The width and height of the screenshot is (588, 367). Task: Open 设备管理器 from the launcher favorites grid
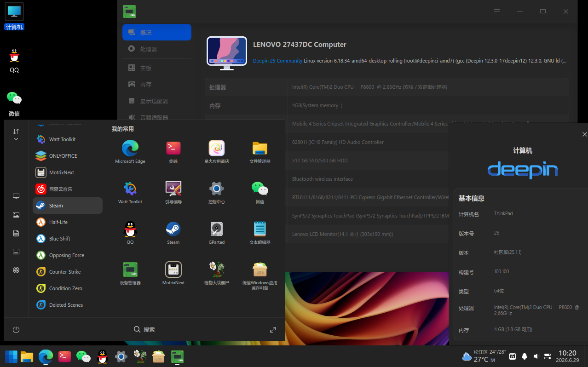[x=130, y=273]
